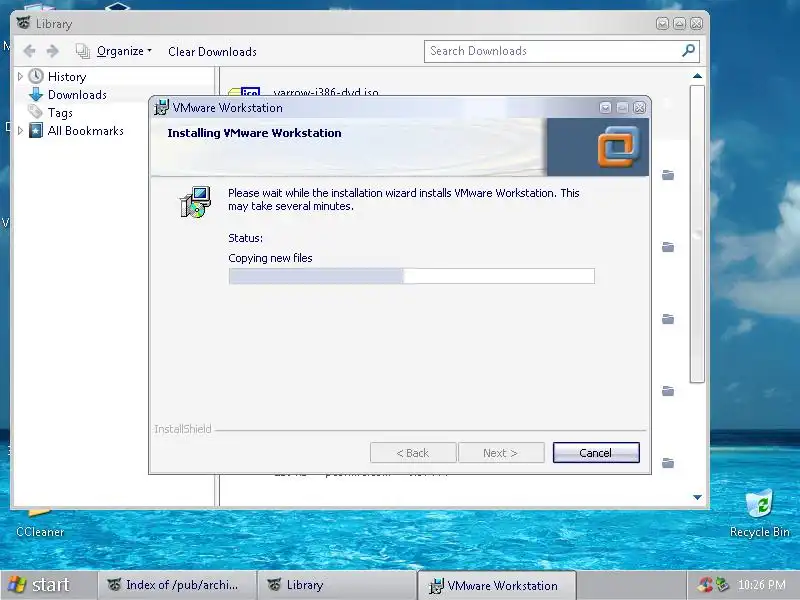Select the CCleaner desktop shortcut label

click(x=40, y=532)
